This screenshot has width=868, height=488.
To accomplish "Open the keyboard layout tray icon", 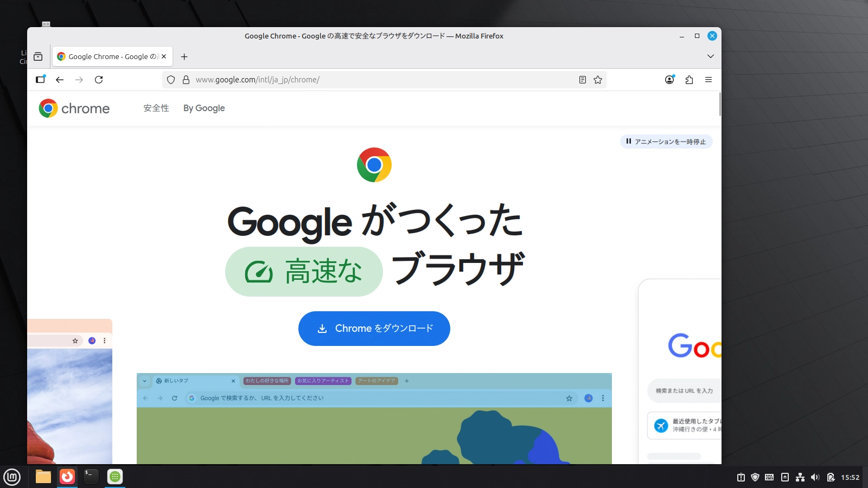I will [769, 477].
